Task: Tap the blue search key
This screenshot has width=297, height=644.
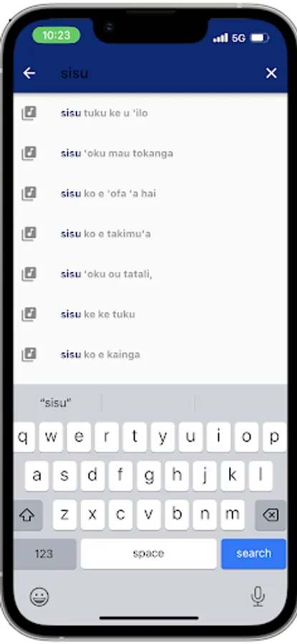Action: click(x=253, y=554)
